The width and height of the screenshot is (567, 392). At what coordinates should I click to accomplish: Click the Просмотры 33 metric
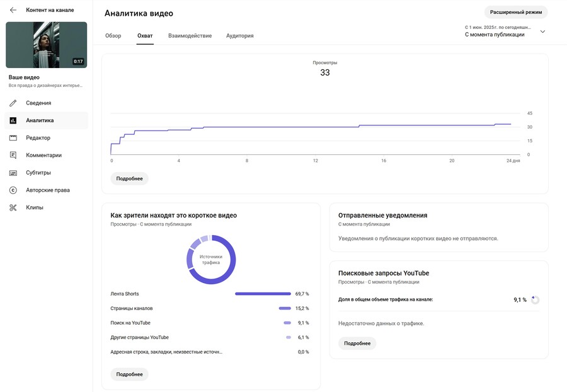[324, 69]
